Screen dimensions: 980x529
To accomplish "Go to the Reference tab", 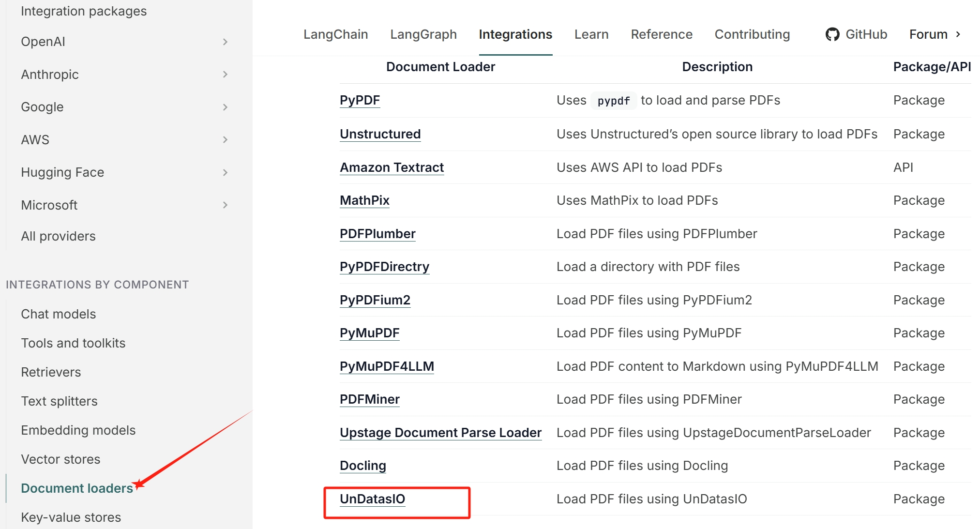I will [661, 34].
